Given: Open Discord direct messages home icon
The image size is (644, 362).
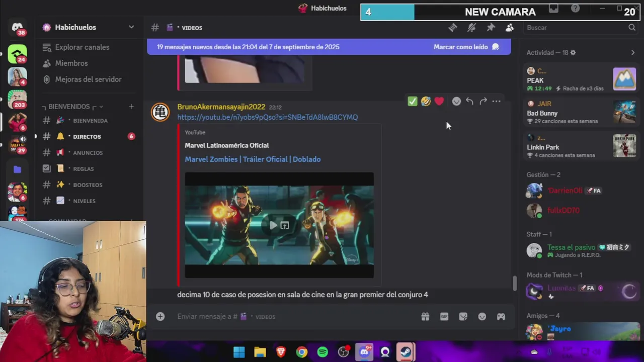Looking at the screenshot, I should 18,28.
